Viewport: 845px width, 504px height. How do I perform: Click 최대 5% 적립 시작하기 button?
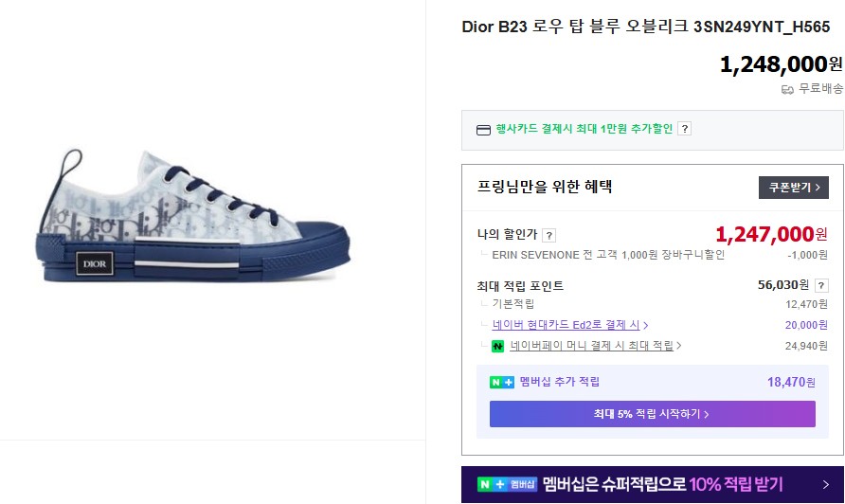point(652,414)
